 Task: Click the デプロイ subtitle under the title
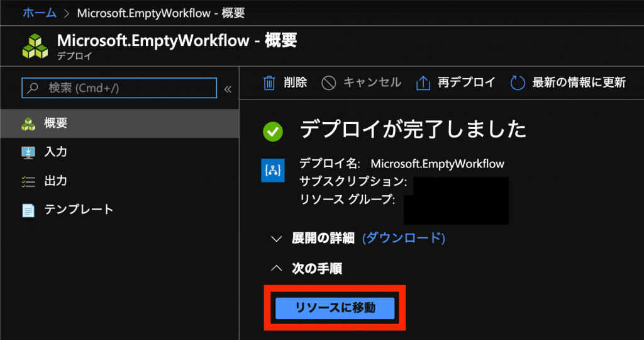click(x=74, y=56)
